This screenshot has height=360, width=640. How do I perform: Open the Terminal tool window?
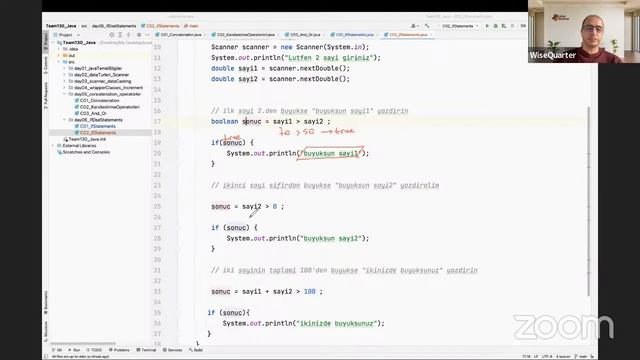click(146, 350)
